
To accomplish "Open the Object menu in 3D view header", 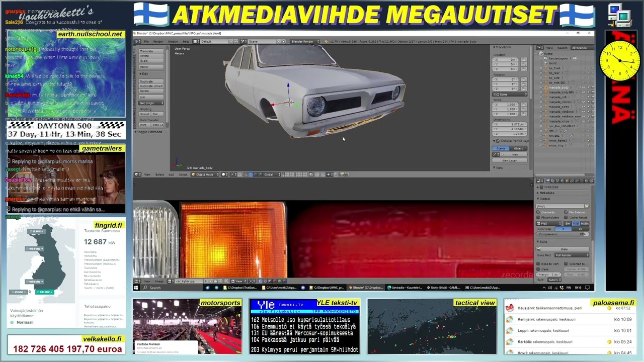I will click(183, 174).
